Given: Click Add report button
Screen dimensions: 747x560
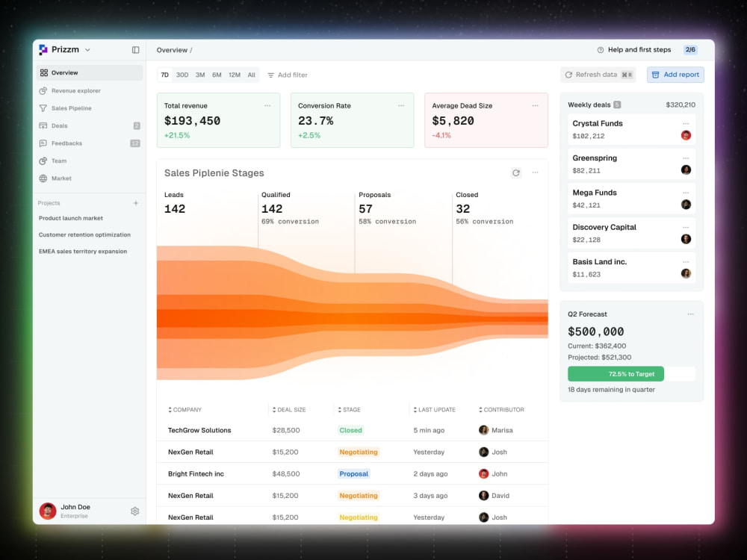Looking at the screenshot, I should [x=675, y=75].
